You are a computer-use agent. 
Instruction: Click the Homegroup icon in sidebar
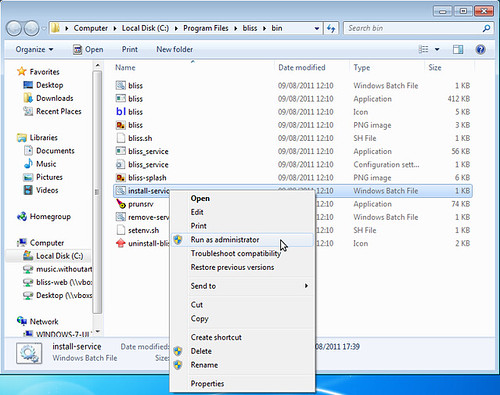pyautogui.click(x=22, y=216)
